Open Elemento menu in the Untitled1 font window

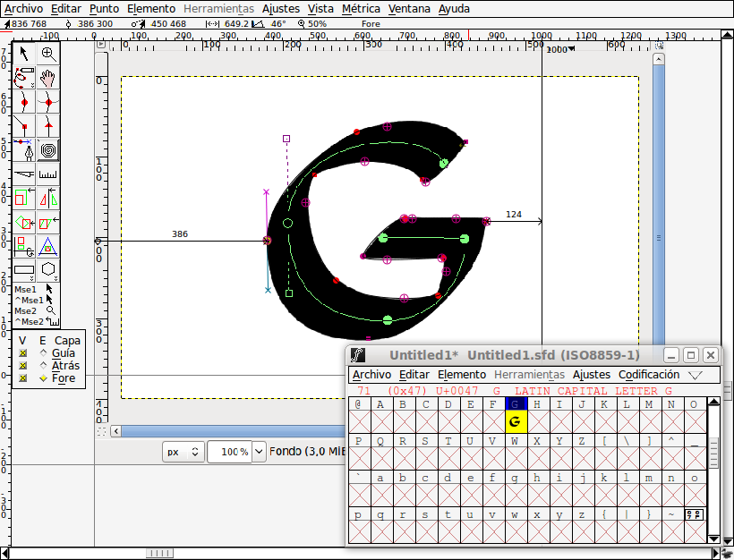point(462,375)
